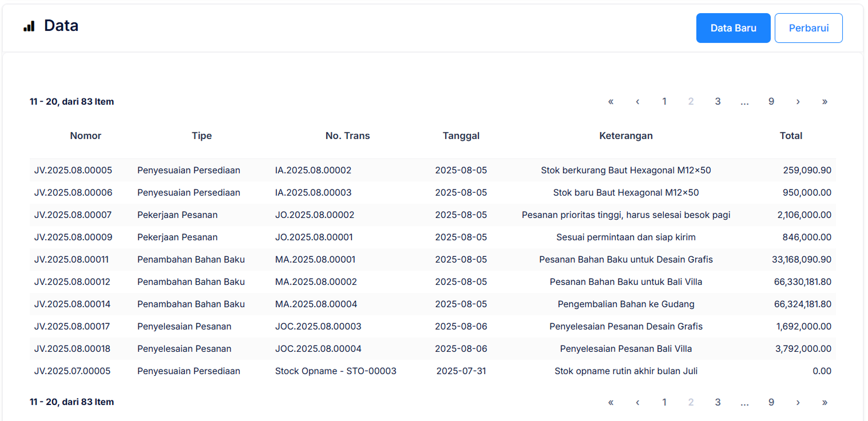Sort table by the Total column header
Viewport: 868px width, 421px height.
click(791, 136)
